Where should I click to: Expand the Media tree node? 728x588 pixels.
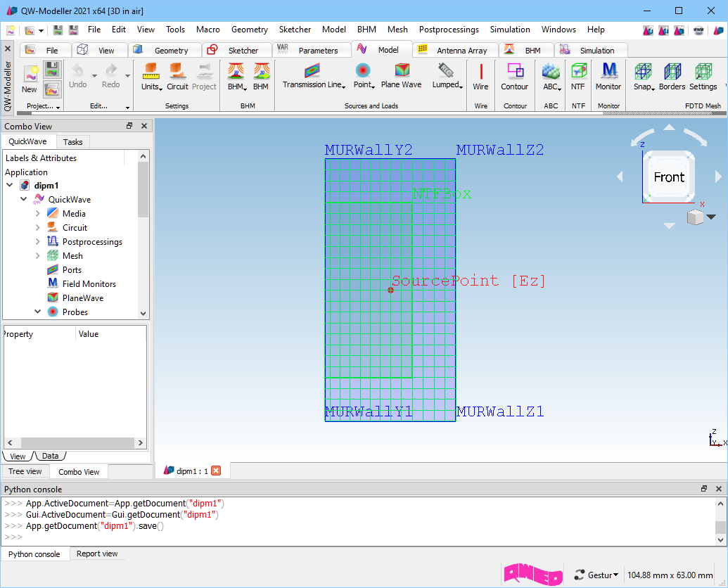point(37,214)
